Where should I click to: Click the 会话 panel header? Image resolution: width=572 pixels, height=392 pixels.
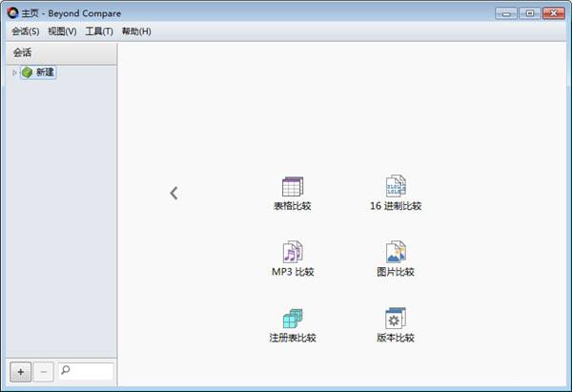[61, 53]
